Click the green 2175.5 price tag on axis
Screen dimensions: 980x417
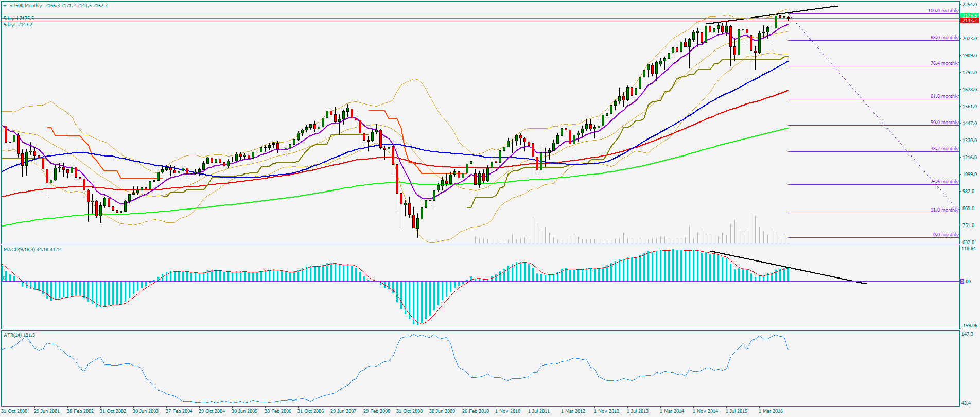969,15
